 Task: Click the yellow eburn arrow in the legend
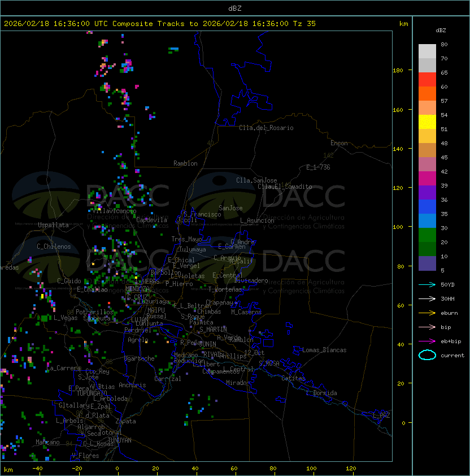pos(427,313)
